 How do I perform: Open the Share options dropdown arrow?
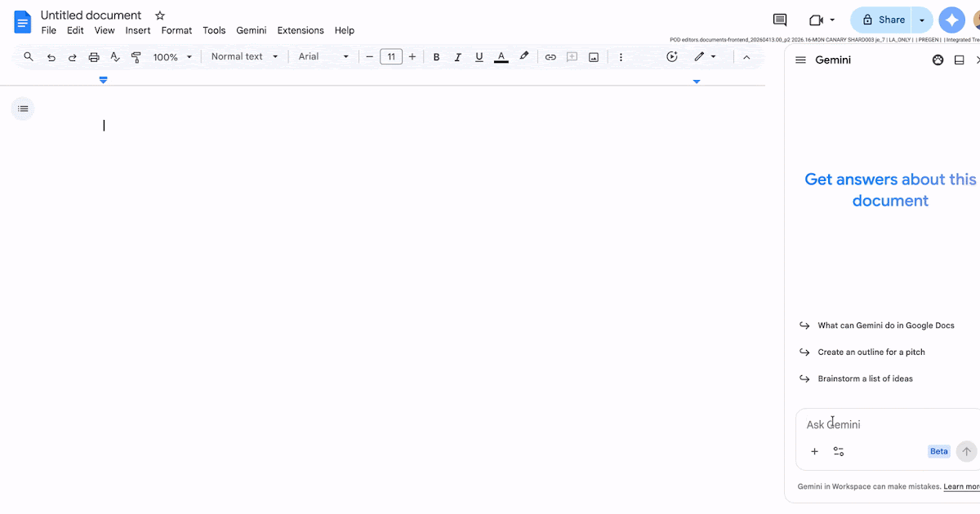922,20
